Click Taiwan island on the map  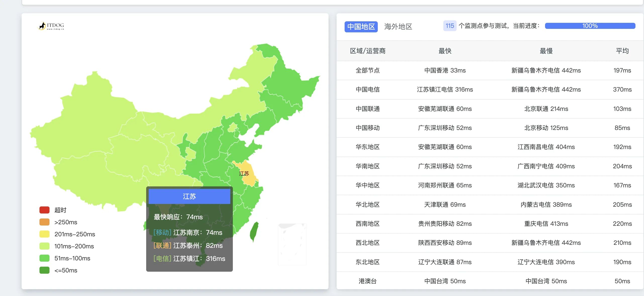pos(254,231)
